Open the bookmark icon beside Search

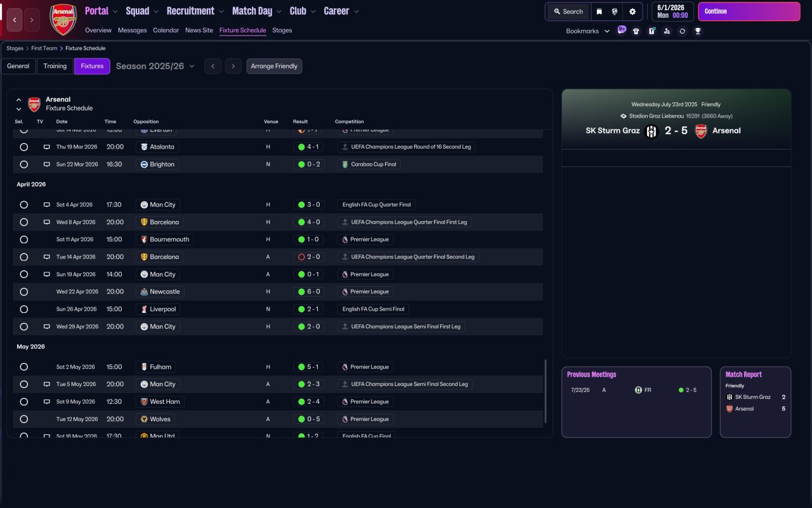pyautogui.click(x=599, y=11)
